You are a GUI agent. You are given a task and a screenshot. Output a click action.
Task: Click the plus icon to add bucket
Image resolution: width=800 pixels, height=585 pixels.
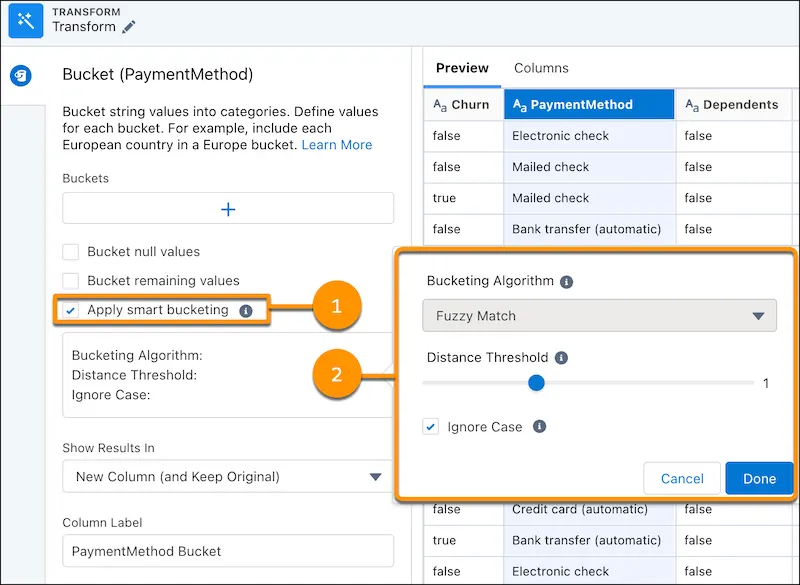(228, 209)
